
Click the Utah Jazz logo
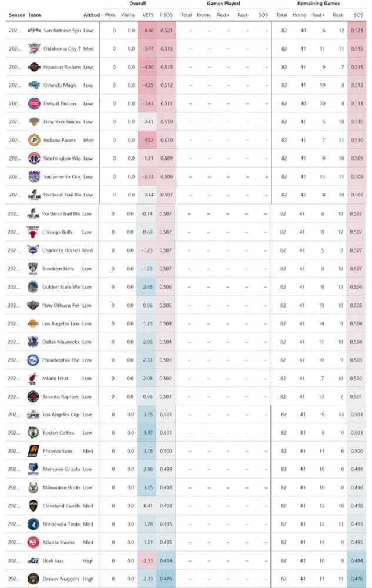(33, 560)
